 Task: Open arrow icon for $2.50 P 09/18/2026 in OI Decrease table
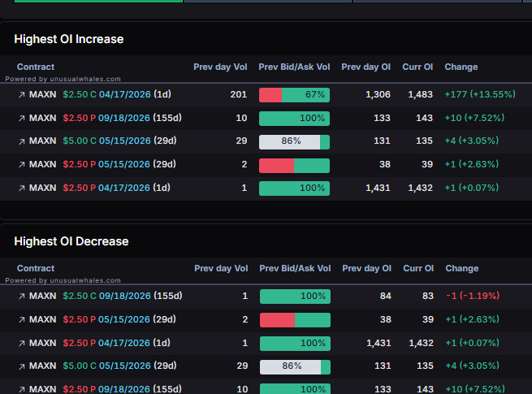click(22, 390)
